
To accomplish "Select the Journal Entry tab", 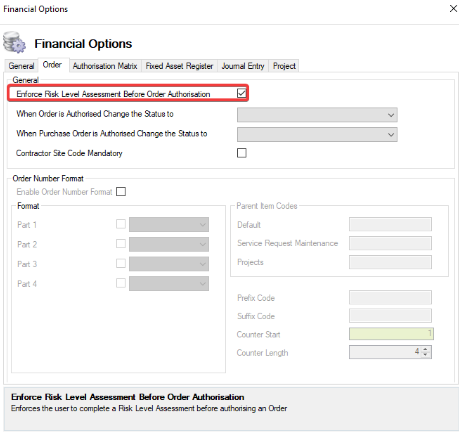I will coord(243,66).
